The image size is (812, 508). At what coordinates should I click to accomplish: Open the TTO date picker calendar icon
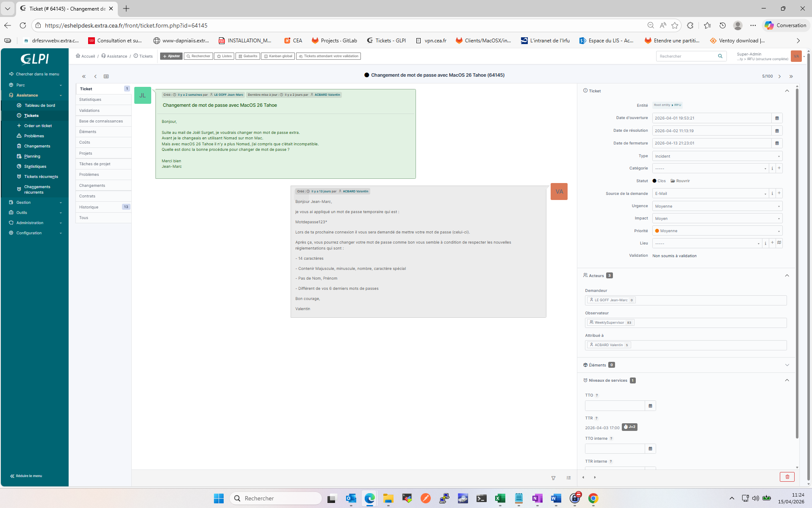tap(650, 406)
